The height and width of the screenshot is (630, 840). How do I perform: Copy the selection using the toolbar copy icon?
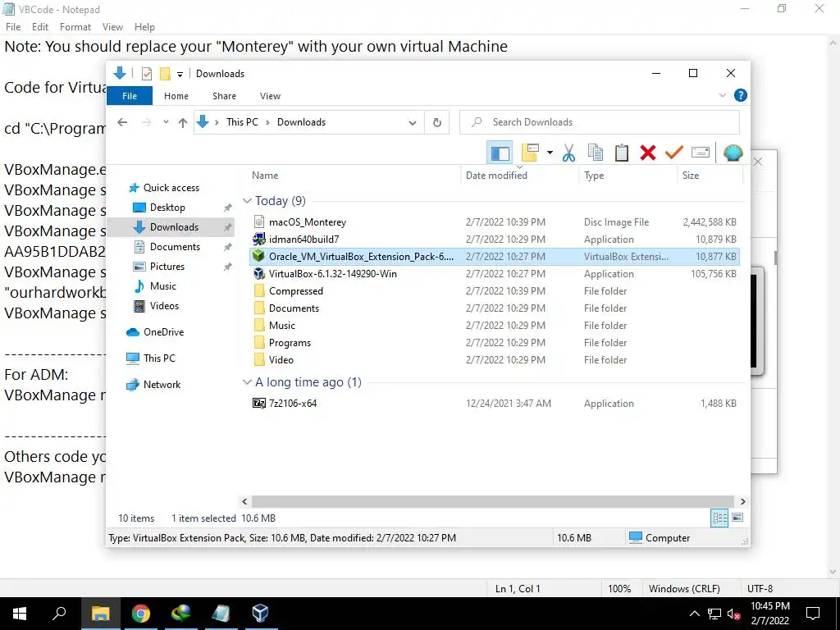pyautogui.click(x=596, y=153)
